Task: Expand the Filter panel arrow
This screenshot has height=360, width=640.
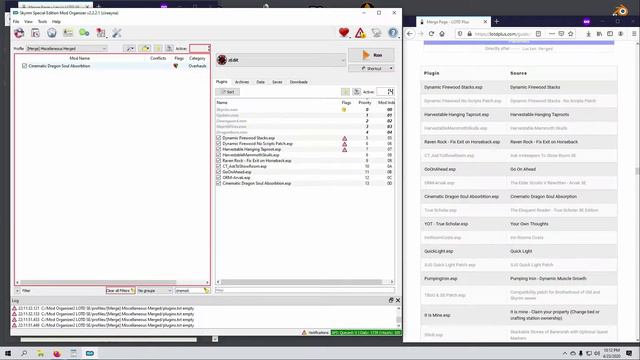Action: tap(17, 291)
